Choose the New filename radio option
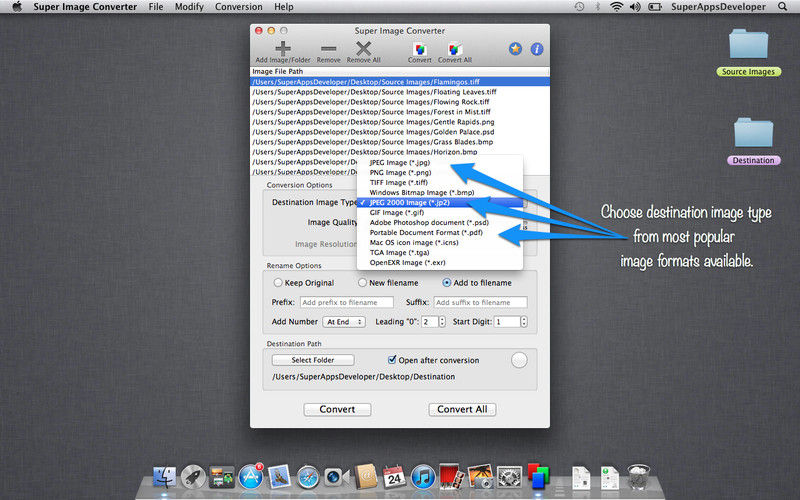 point(363,283)
